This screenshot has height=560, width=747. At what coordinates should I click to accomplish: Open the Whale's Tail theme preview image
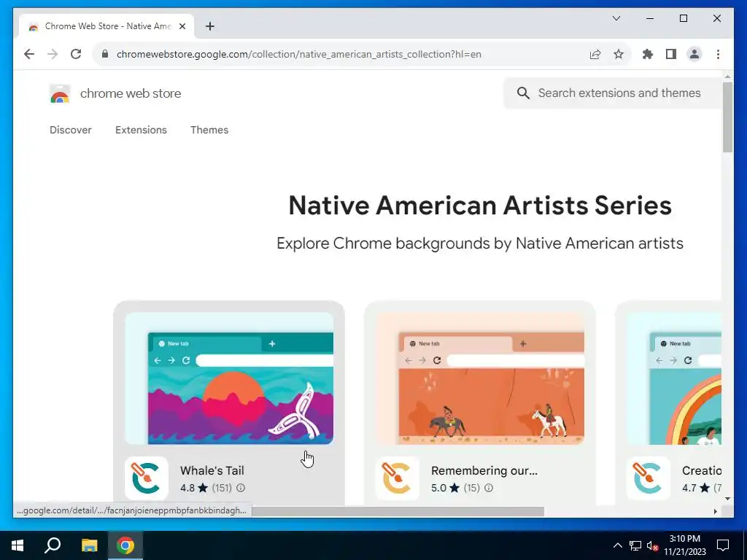click(229, 378)
